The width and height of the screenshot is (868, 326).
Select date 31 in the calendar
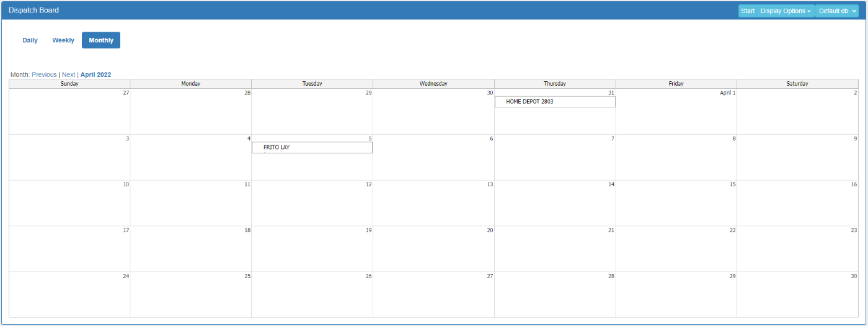click(611, 93)
